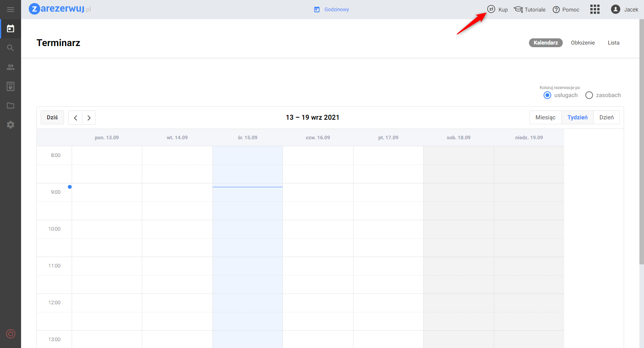
Task: Click the graduation cap Tutoriale icon
Action: pyautogui.click(x=518, y=10)
